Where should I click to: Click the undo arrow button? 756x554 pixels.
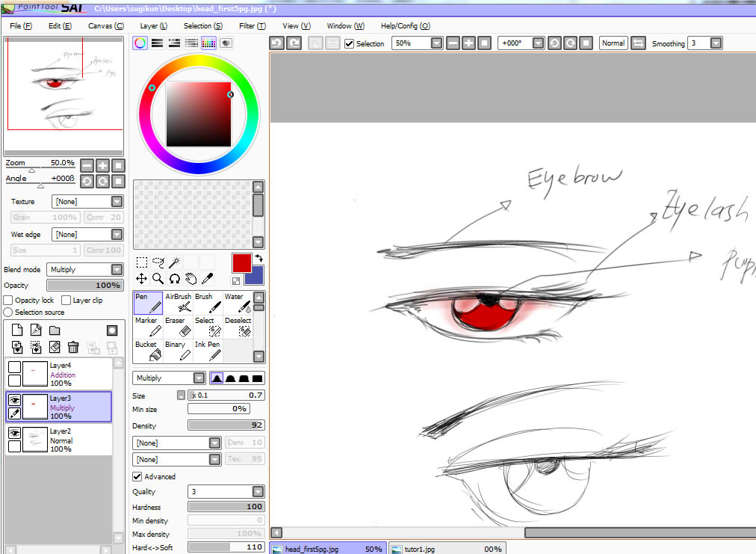[x=276, y=43]
